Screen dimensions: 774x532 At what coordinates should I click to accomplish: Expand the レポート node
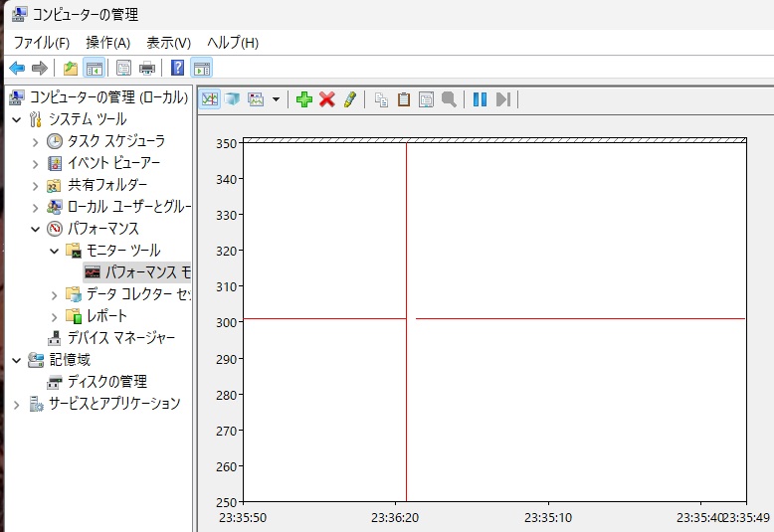click(54, 317)
